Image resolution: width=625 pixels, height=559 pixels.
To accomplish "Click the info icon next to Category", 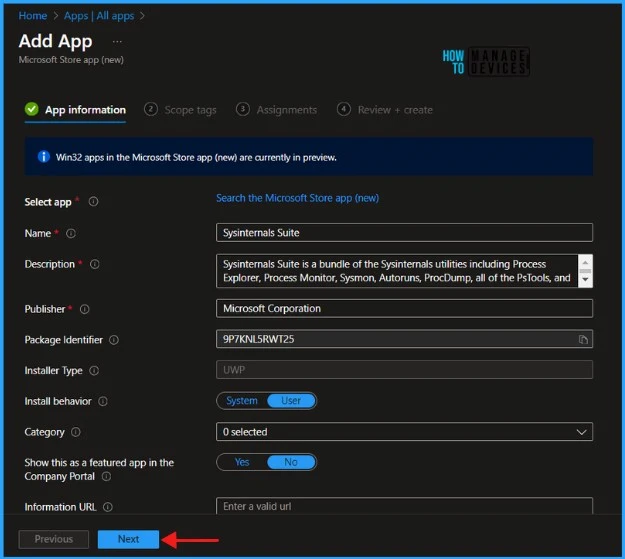I will pos(76,432).
